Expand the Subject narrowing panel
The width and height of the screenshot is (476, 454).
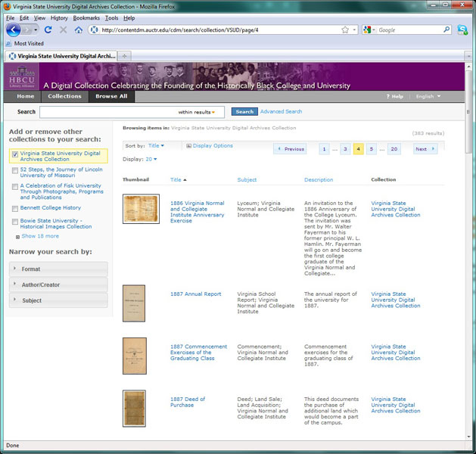pos(58,300)
